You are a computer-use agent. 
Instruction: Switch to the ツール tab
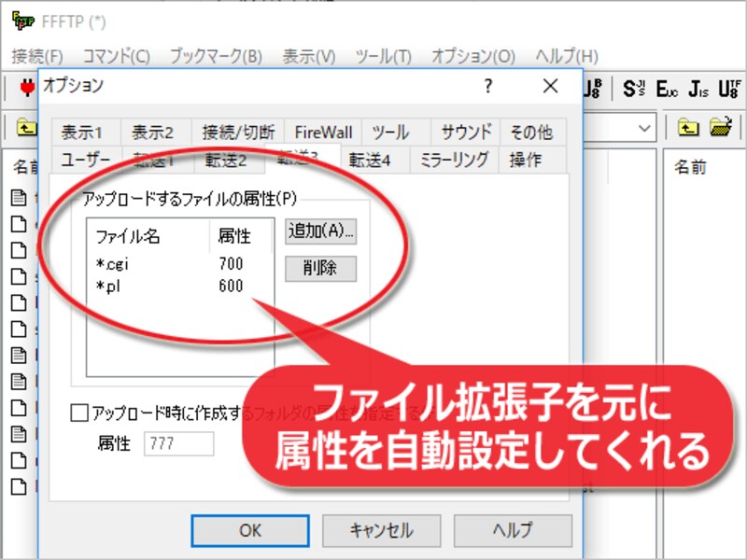pos(395,132)
